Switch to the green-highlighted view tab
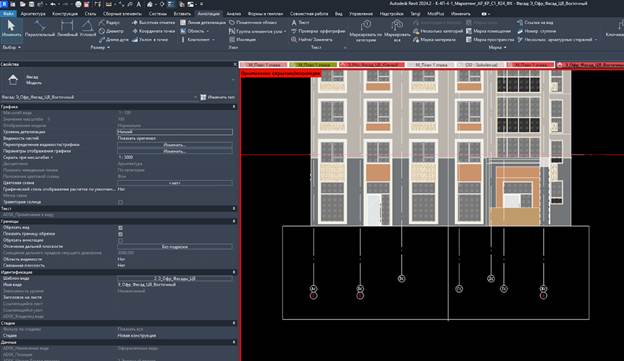The image size is (624, 361). pos(313,64)
